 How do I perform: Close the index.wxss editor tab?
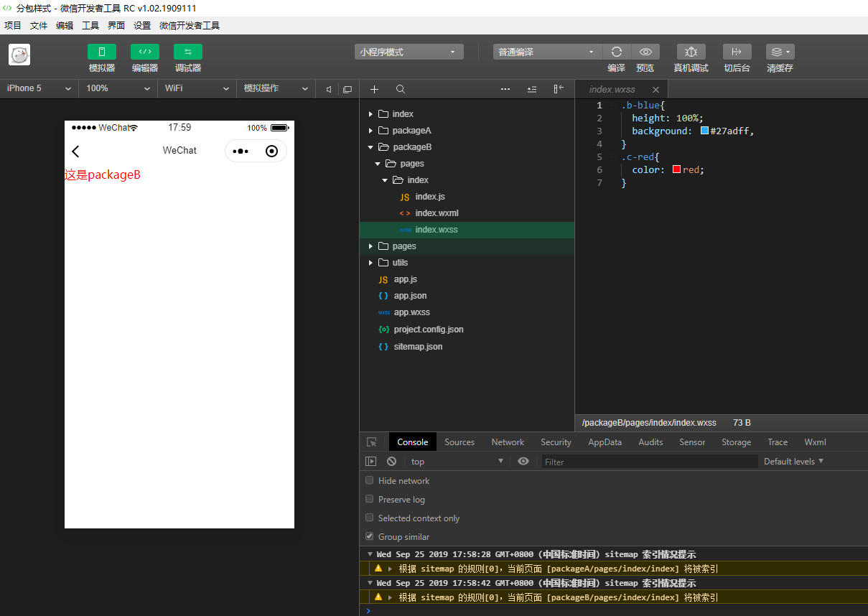(x=655, y=90)
